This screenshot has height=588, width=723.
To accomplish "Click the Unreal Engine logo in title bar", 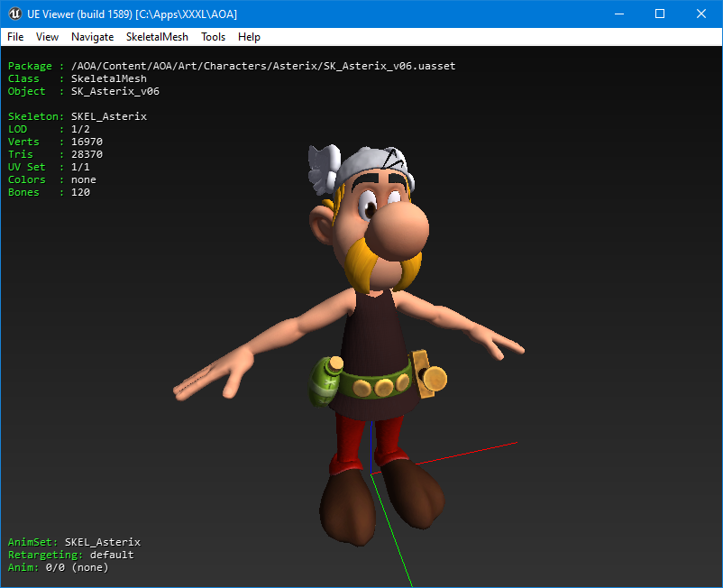I will pos(14,14).
